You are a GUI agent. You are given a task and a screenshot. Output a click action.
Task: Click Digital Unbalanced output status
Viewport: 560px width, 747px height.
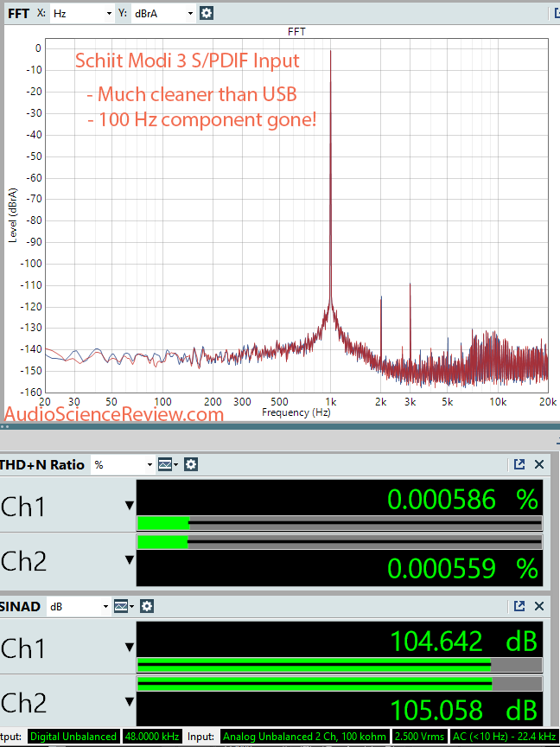tap(73, 737)
